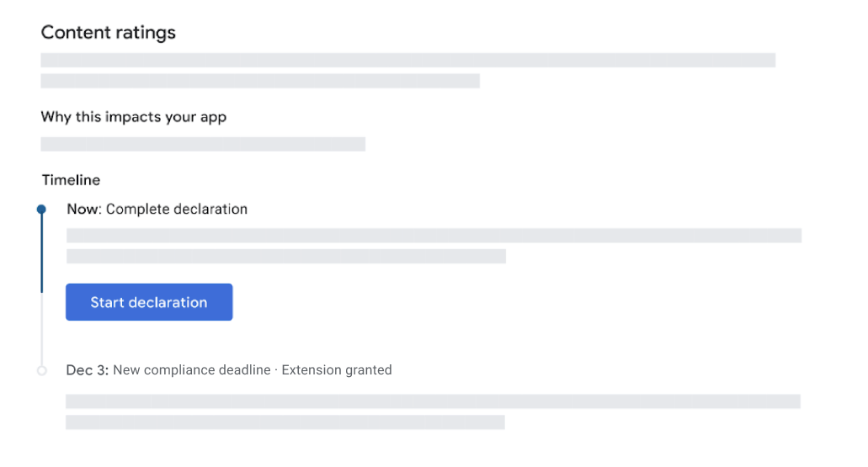Click the blue vertical timeline progress segment
Image resolution: width=868 pixels, height=467 pixels.
pos(41,253)
